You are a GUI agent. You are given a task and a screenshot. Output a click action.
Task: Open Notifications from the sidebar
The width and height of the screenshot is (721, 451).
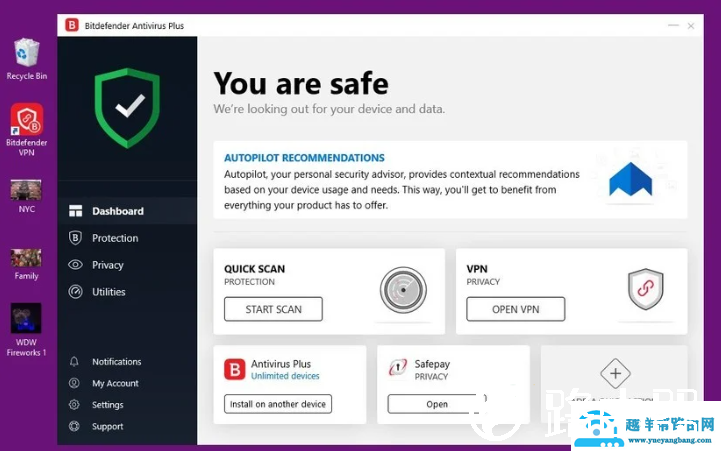(x=116, y=362)
